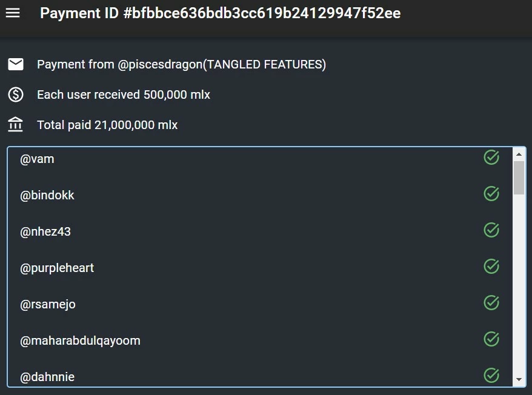532x395 pixels.
Task: Open the hamburger menu icon
Action: [13, 13]
